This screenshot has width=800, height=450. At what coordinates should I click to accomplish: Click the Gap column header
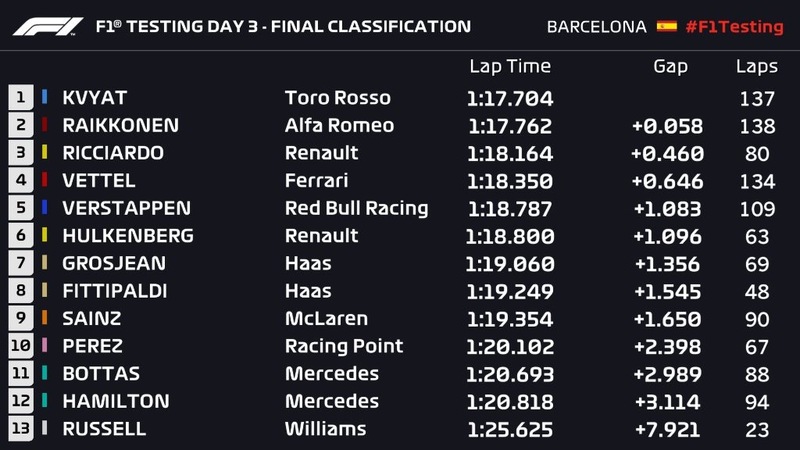pos(670,67)
